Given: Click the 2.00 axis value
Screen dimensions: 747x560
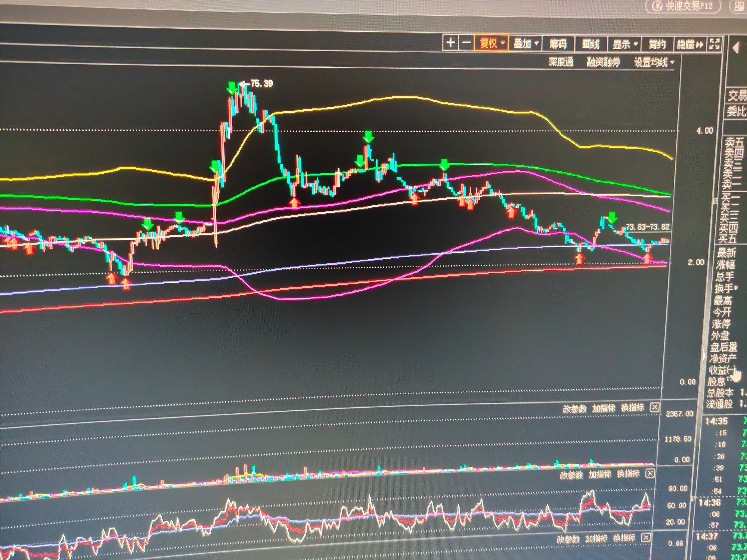Looking at the screenshot, I should (696, 262).
